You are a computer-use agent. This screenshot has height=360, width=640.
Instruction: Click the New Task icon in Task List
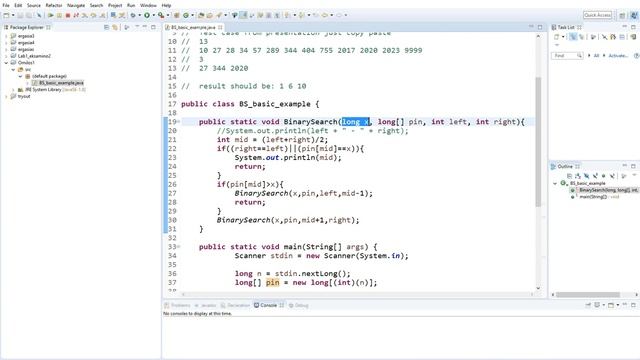pyautogui.click(x=556, y=37)
